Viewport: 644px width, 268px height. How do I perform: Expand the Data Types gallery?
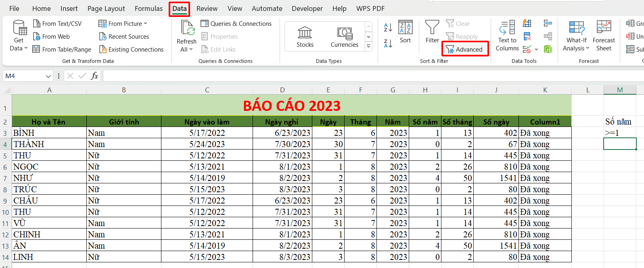368,47
